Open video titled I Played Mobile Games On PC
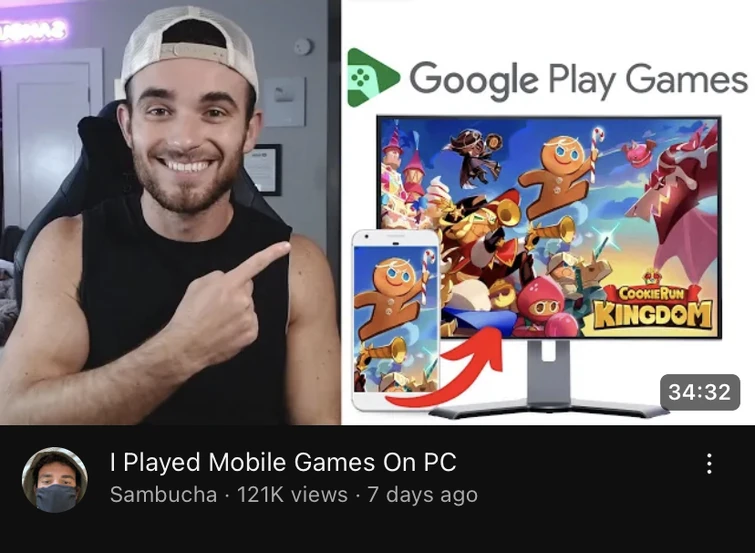The width and height of the screenshot is (755, 553). [x=283, y=462]
